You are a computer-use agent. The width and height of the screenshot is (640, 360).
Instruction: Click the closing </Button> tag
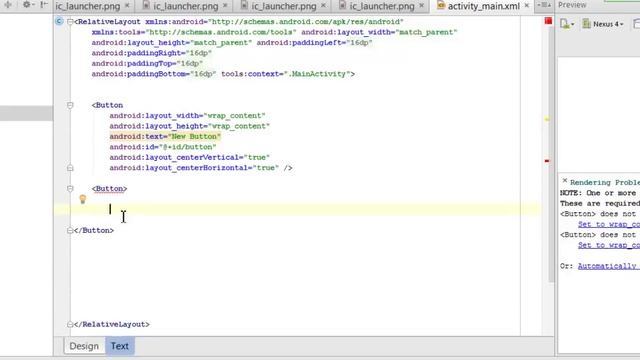click(x=94, y=231)
